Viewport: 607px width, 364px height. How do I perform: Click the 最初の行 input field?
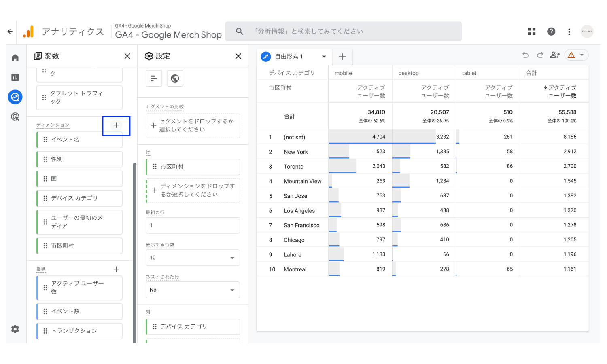tap(193, 225)
